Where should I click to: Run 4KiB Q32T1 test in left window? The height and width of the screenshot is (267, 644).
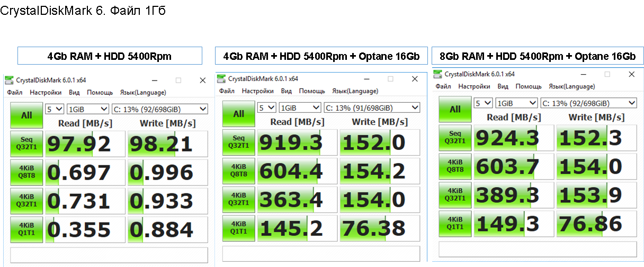(26, 201)
